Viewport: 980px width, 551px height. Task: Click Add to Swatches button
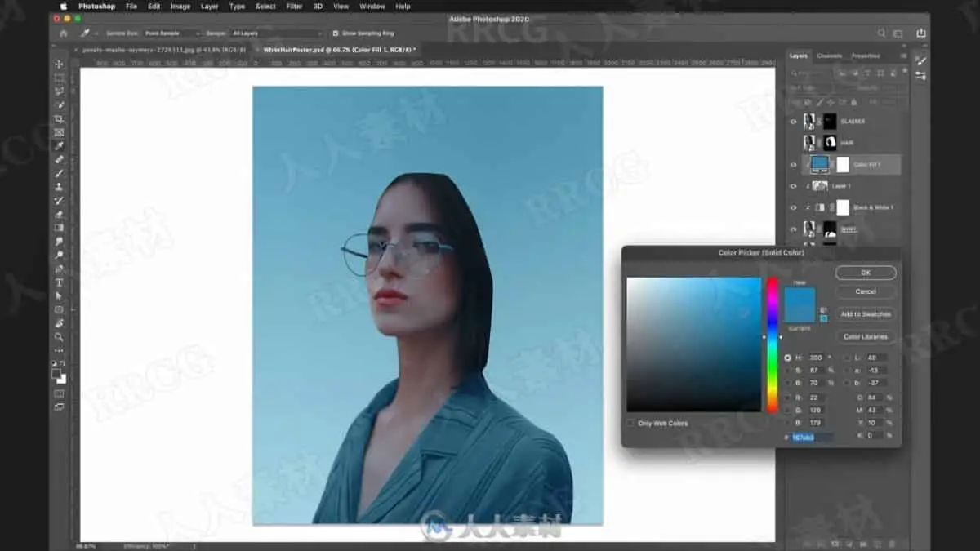[866, 314]
